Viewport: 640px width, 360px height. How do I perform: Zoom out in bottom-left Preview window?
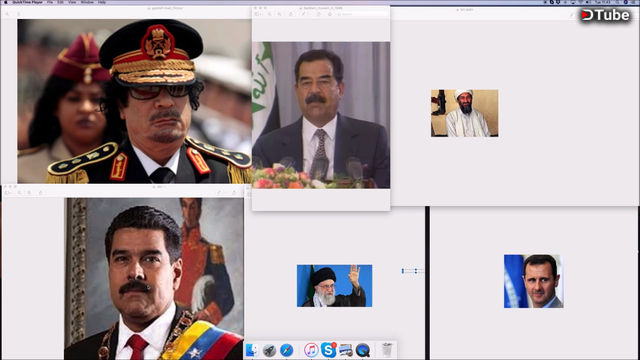[x=19, y=193]
